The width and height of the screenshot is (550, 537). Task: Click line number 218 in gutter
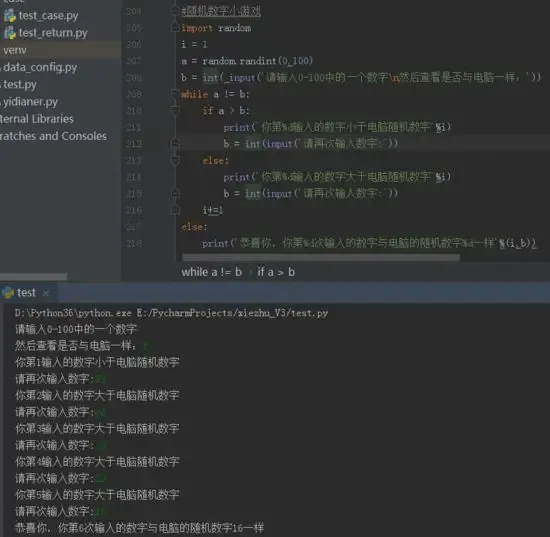(134, 243)
